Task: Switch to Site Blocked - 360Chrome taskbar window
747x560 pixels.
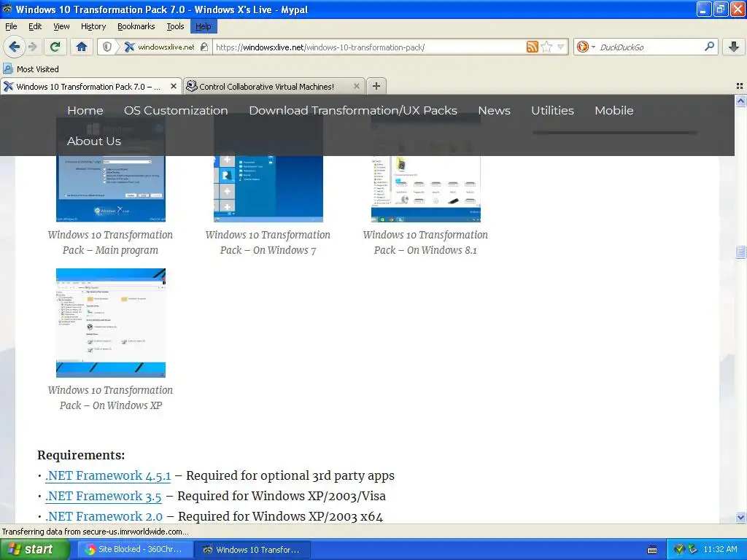Action: point(135,550)
